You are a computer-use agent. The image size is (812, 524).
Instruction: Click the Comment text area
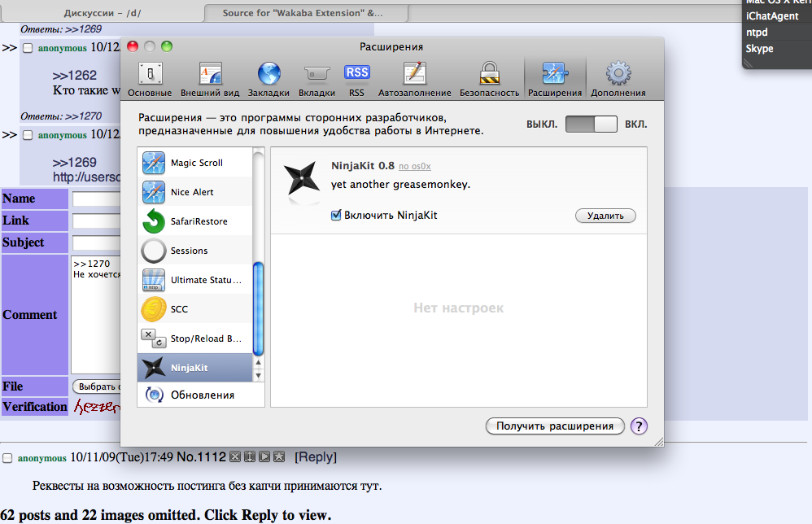point(96,314)
